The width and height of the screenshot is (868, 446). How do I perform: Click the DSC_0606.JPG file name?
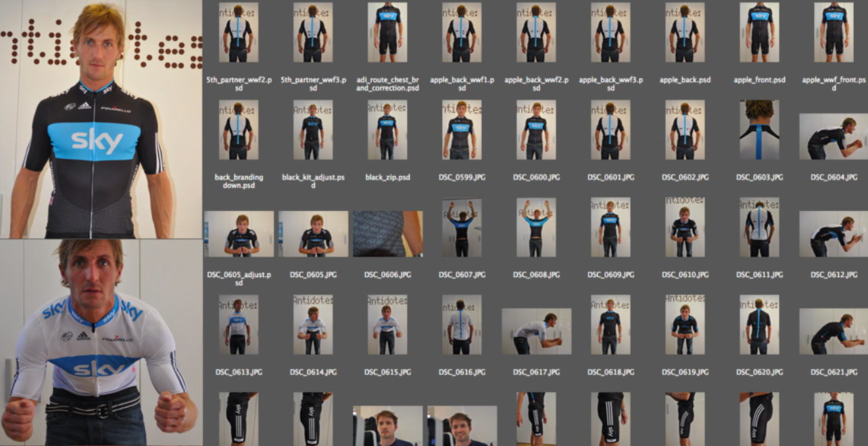point(387,274)
